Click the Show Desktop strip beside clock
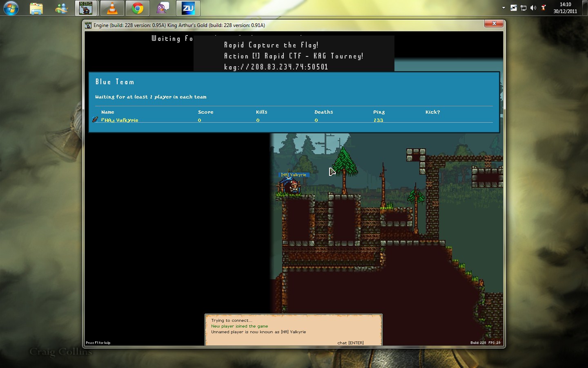Screen dimensions: 588x368 coord(586,8)
